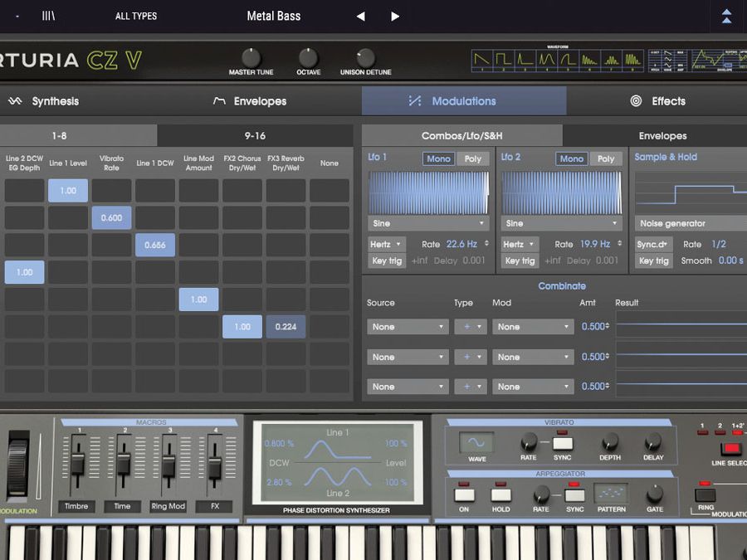This screenshot has width=747, height=560.
Task: Turn the Arpeggiator On button
Action: [464, 494]
